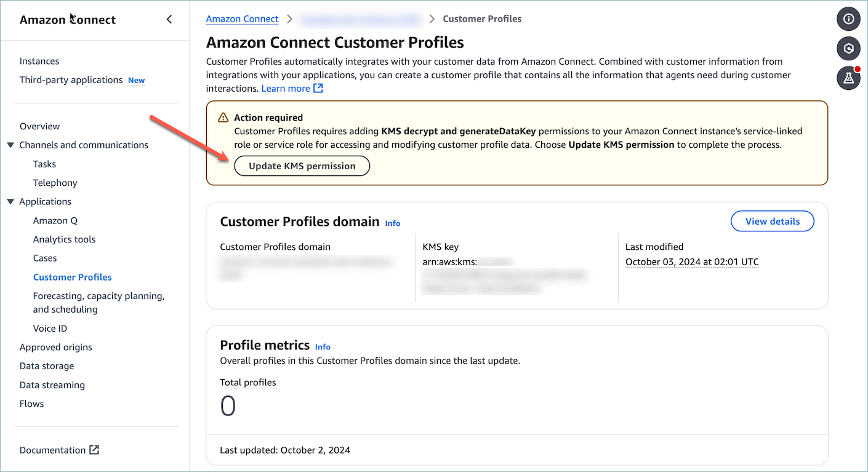Collapse the left navigation sidebar chevron

169,19
